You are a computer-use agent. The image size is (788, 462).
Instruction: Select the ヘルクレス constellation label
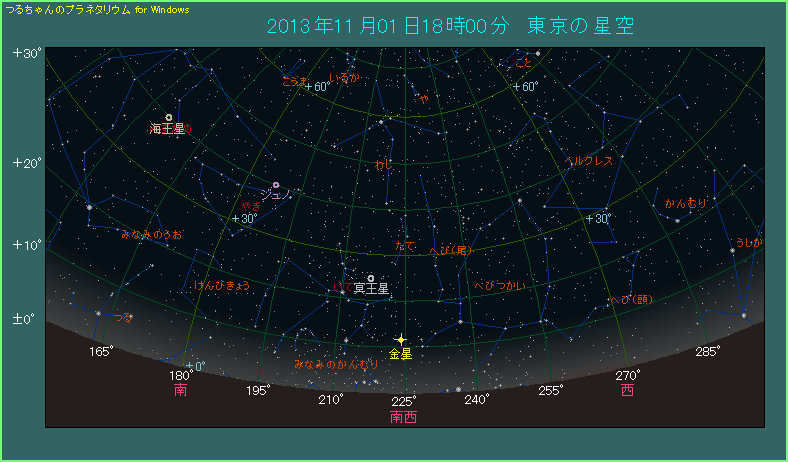point(589,160)
